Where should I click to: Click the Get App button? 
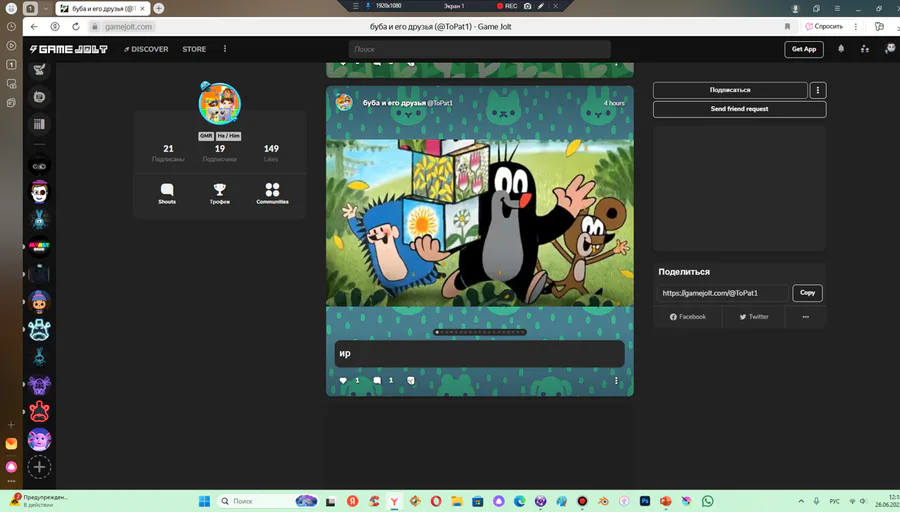coord(804,49)
